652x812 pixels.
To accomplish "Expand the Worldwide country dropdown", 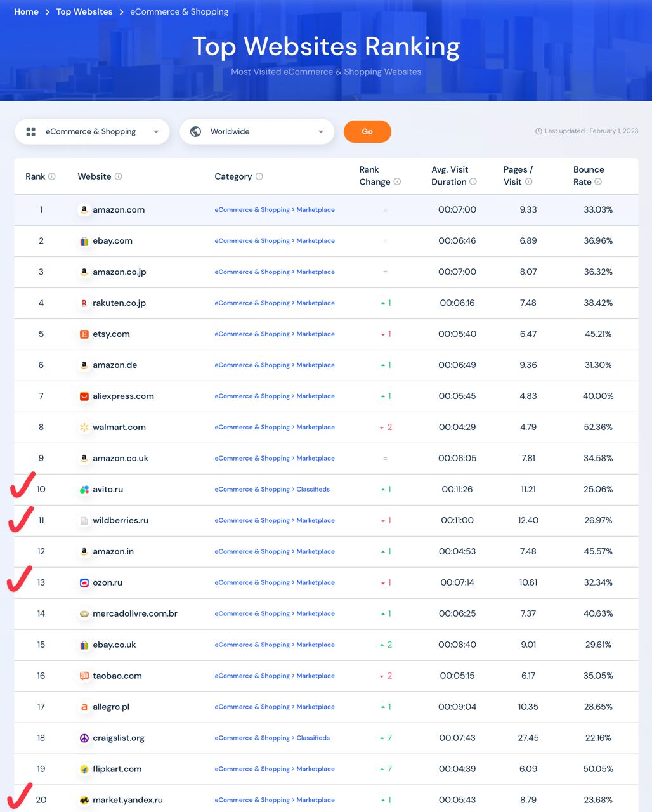I will click(257, 131).
